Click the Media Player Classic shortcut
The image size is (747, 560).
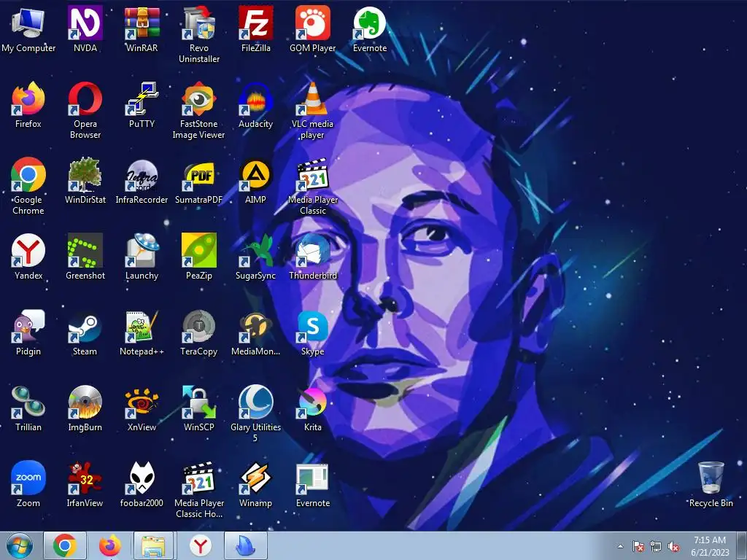coord(312,174)
